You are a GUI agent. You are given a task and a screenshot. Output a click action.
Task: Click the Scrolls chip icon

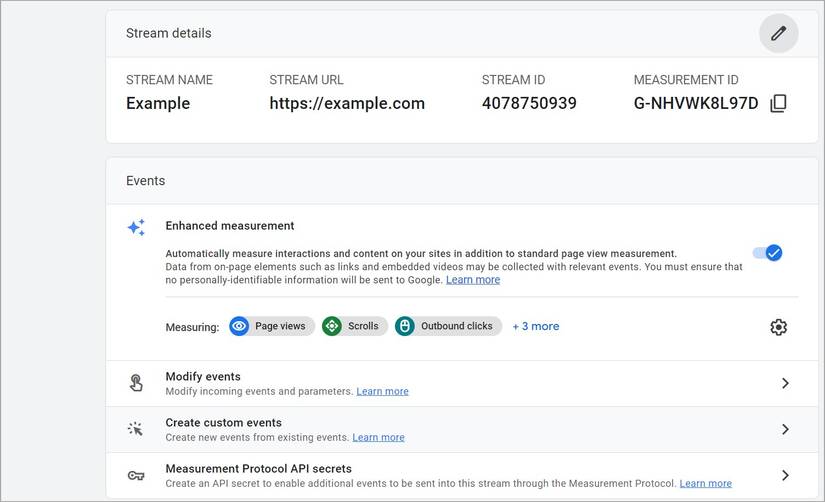pyautogui.click(x=331, y=326)
